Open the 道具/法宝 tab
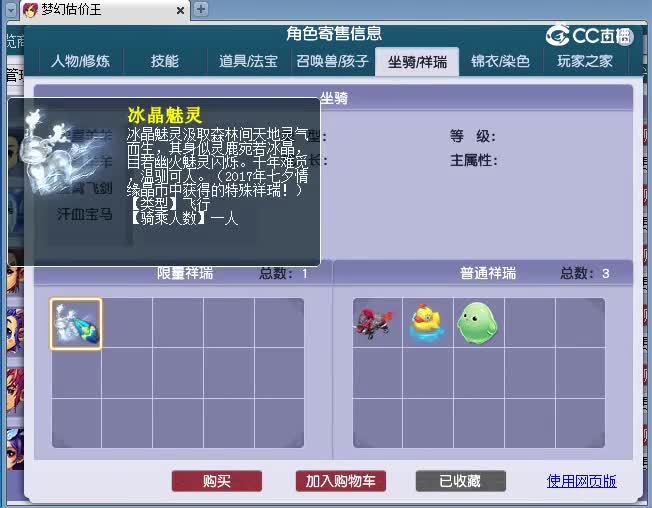Screen dimensions: 652x508 pos(249,62)
